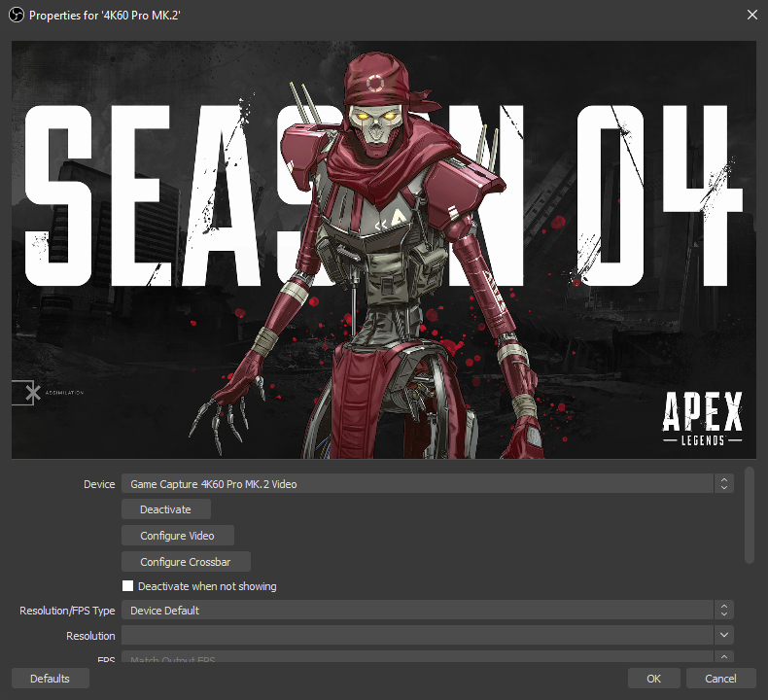
Task: Open the FPS 'Match Output FPS' dropdown
Action: click(418, 659)
